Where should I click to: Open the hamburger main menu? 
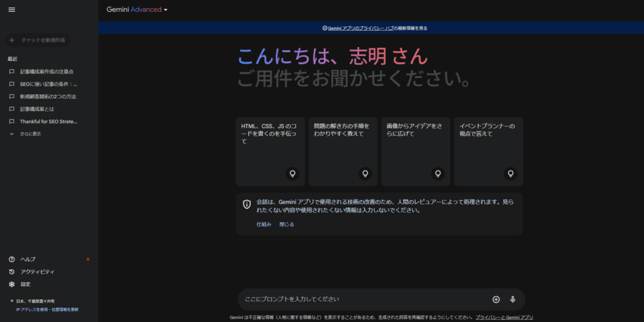click(x=11, y=10)
